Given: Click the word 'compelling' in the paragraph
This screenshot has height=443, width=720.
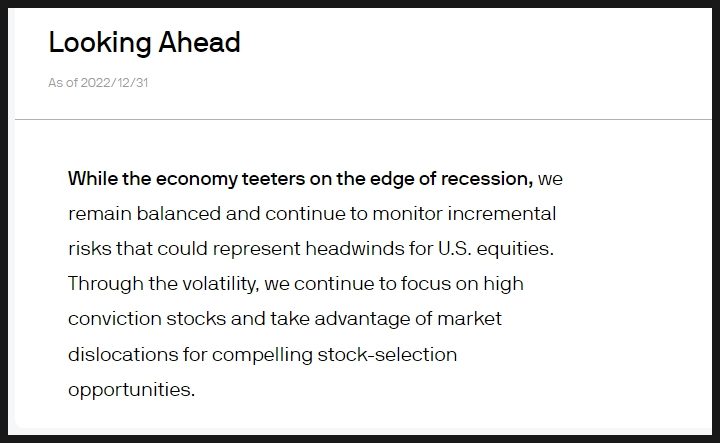Looking at the screenshot, I should pos(262,355).
